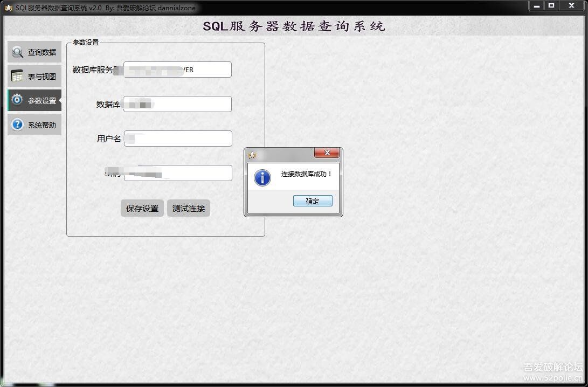The width and height of the screenshot is (588, 387).
Task: Click the table grid icon for 表与视图
Action: 17,76
